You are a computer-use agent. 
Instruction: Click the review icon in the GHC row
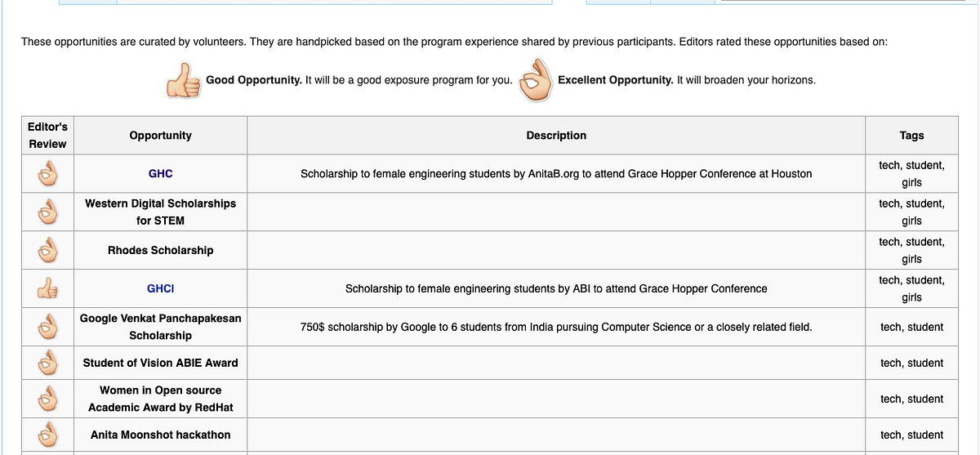pyautogui.click(x=48, y=174)
